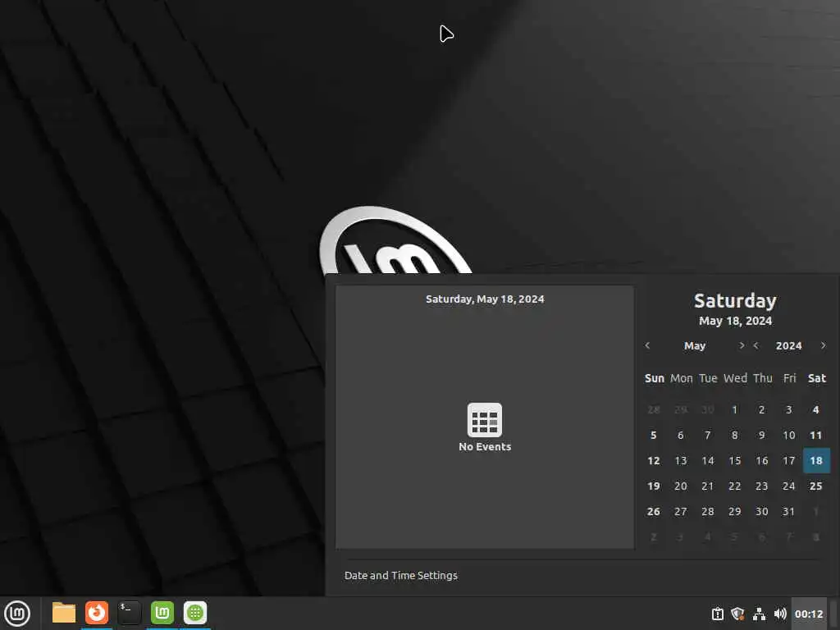Click the May month label

[695, 346]
